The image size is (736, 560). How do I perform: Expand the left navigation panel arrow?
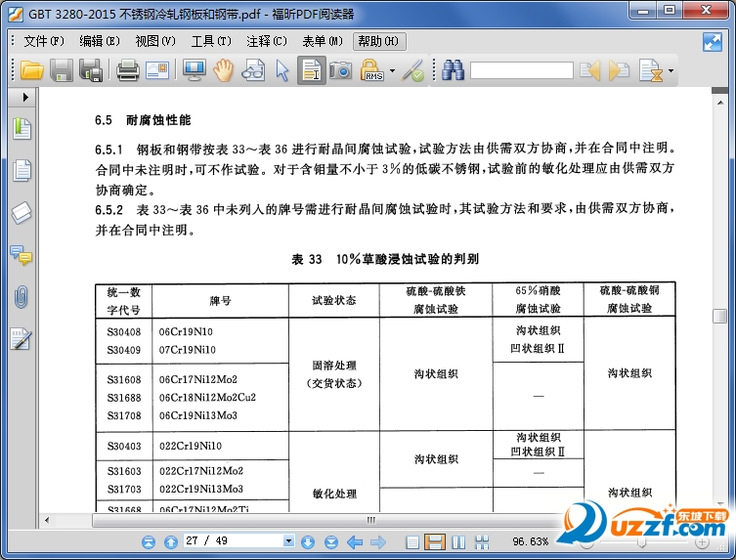[25, 97]
